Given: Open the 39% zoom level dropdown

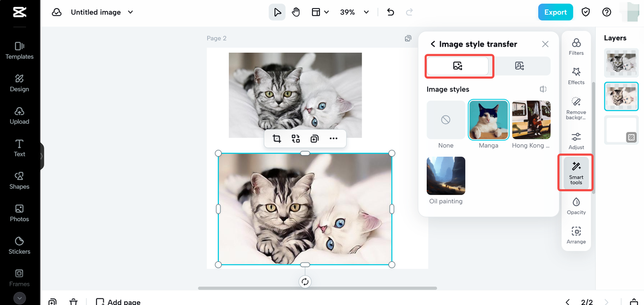Looking at the screenshot, I should 354,12.
